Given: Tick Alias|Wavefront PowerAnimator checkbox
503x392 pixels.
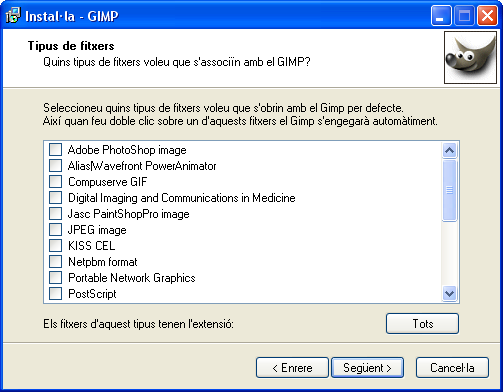Looking at the screenshot, I should click(55, 166).
